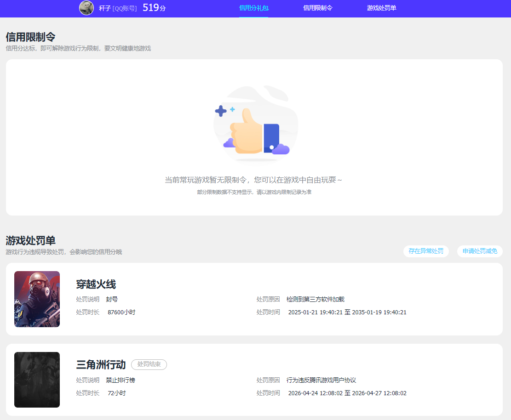Click the [QQ账号] label
Viewport: 511px width, 420px height.
pyautogui.click(x=125, y=8)
